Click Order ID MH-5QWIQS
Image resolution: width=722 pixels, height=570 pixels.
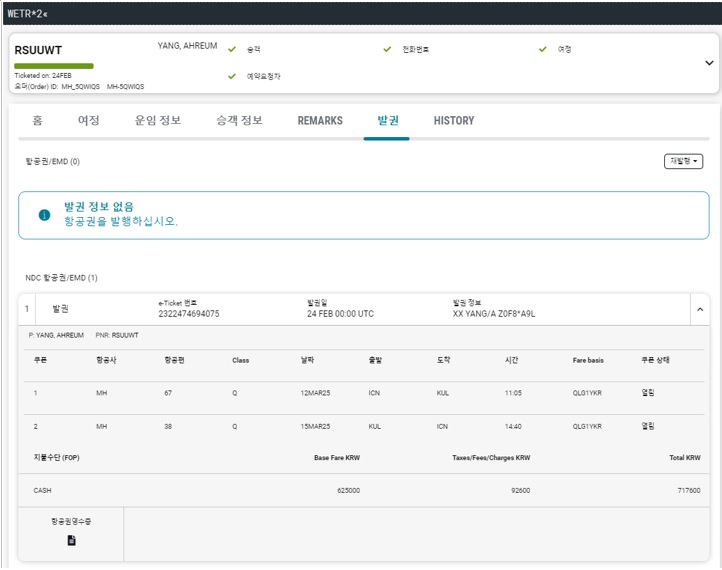coord(126,87)
